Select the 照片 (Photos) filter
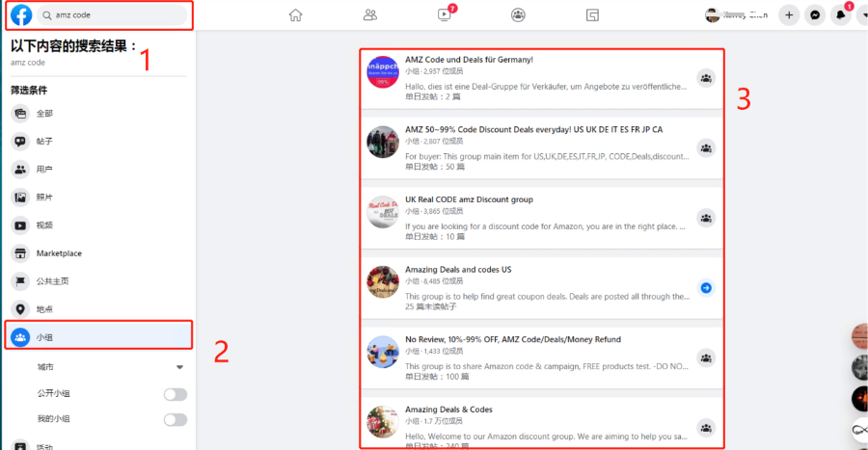This screenshot has height=450, width=868. (98, 198)
